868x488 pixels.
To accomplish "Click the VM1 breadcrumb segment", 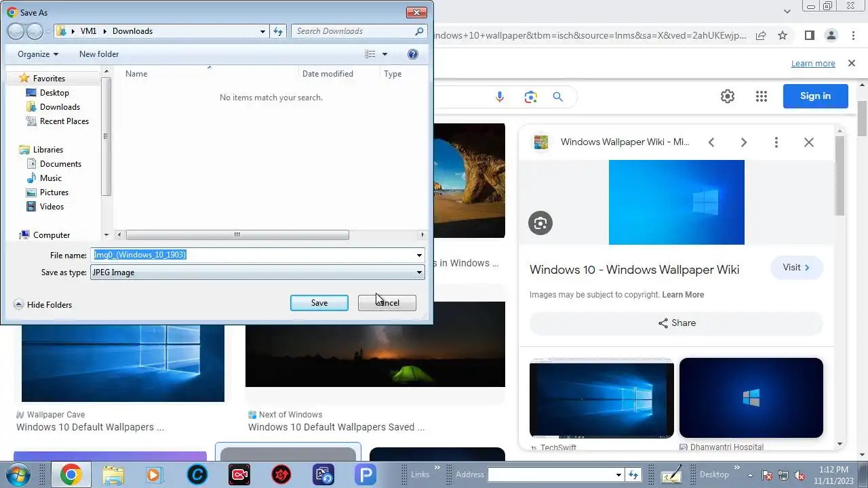I will (88, 31).
